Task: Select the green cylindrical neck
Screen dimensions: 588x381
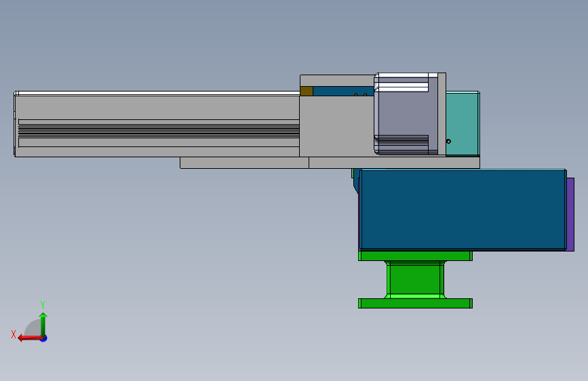Action: (415, 280)
